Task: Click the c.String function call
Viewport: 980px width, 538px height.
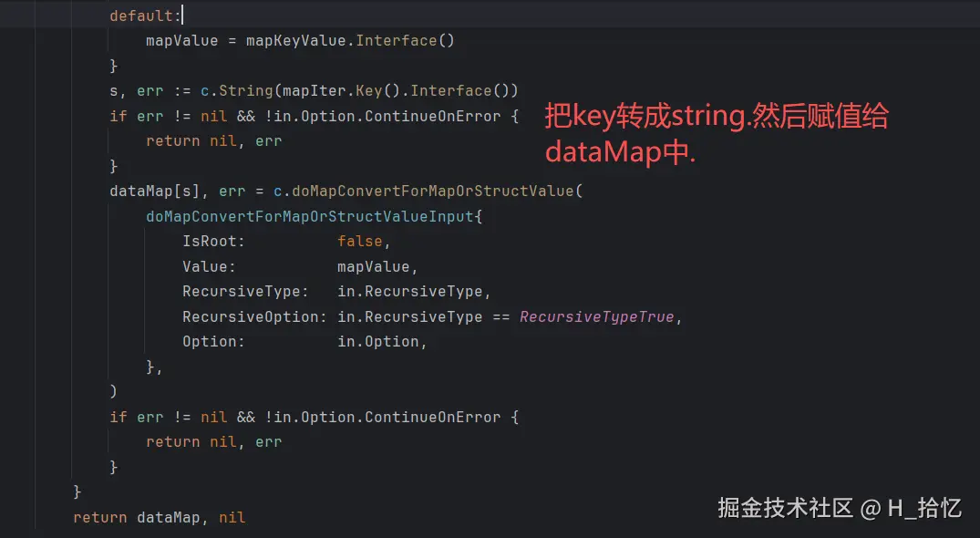Action: click(236, 91)
